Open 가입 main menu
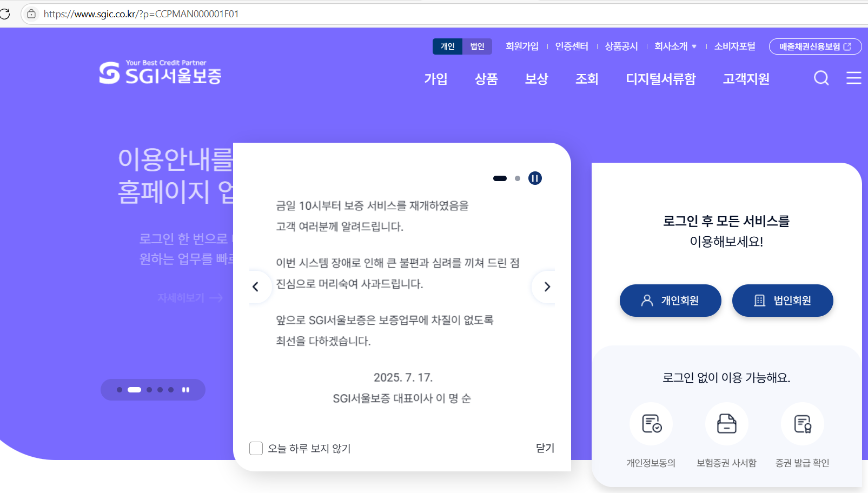Viewport: 868px width, 493px height. [436, 79]
